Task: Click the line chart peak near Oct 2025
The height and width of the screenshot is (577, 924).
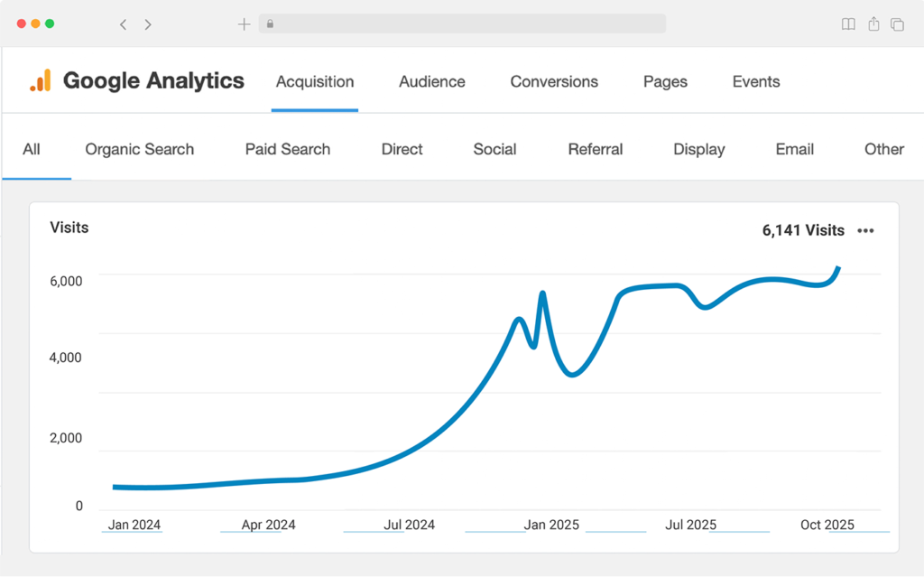Action: (x=838, y=268)
